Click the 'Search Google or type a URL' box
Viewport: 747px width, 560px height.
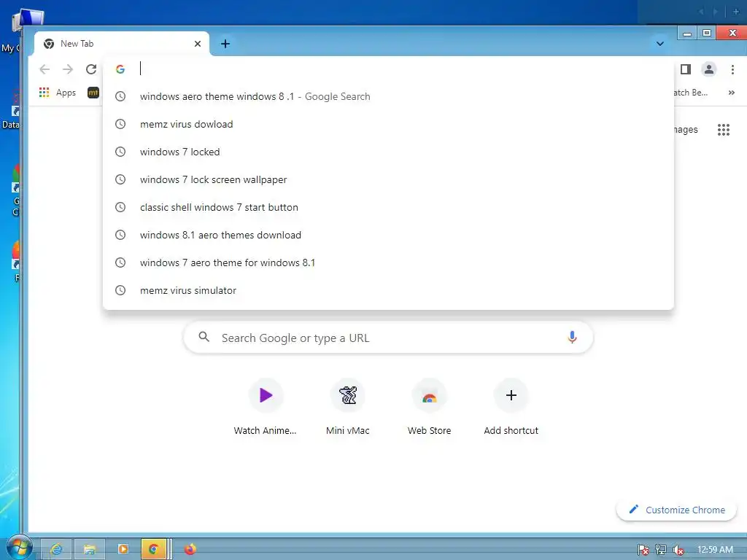pos(388,338)
